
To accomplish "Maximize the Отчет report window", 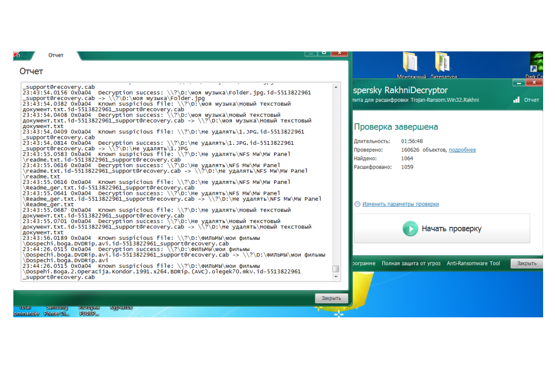I will pos(324,53).
